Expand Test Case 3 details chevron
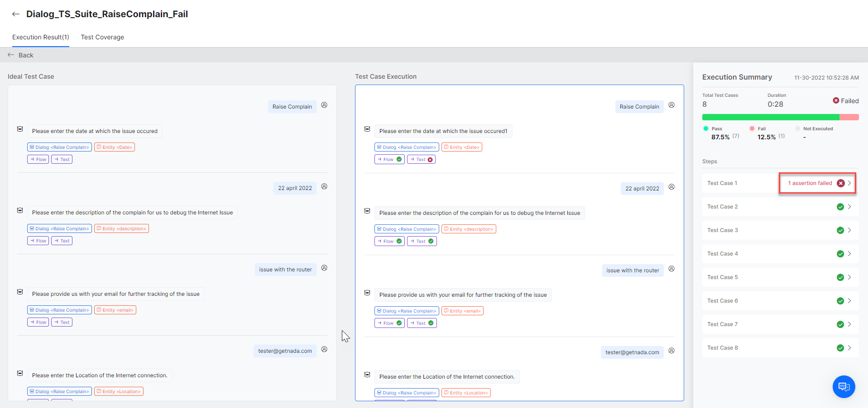Viewport: 868px width, 408px height. (x=849, y=230)
